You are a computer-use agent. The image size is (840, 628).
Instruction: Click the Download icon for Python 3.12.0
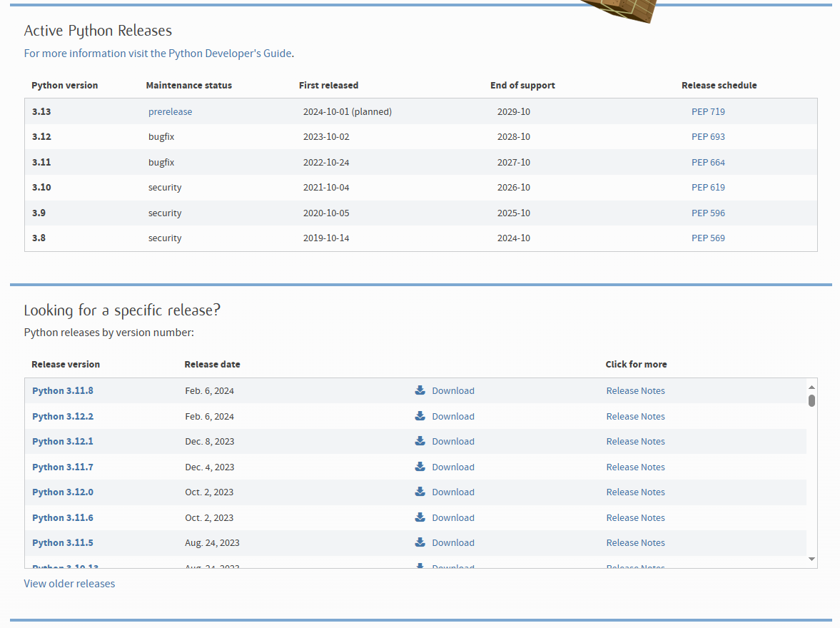pyautogui.click(x=420, y=492)
